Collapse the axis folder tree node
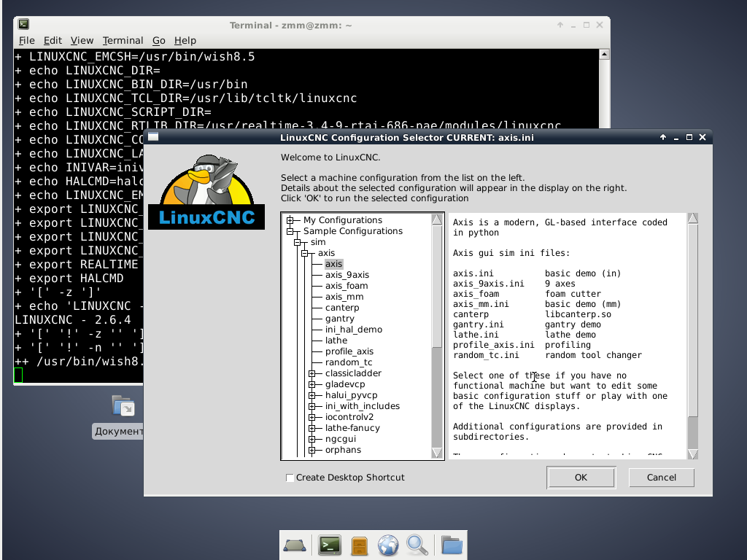 [x=305, y=253]
